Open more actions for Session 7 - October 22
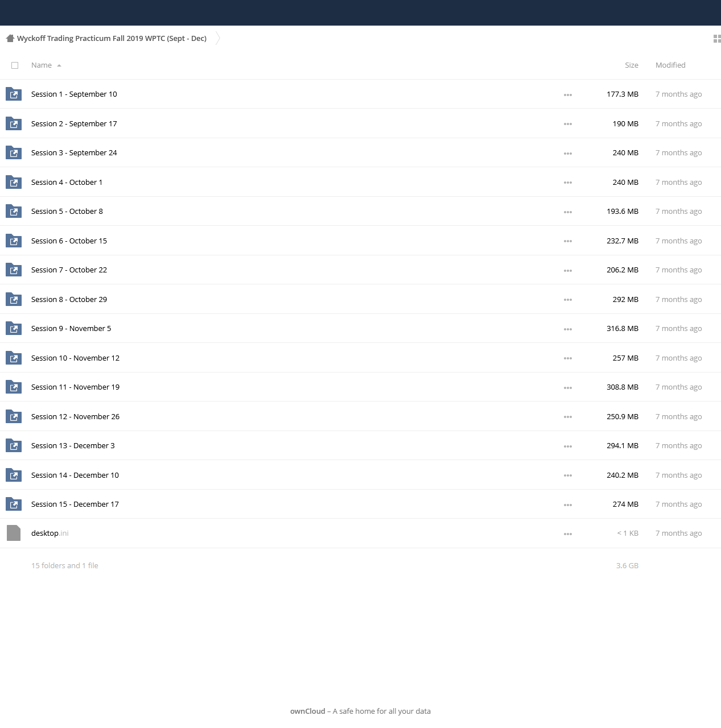721x728 pixels. point(568,271)
